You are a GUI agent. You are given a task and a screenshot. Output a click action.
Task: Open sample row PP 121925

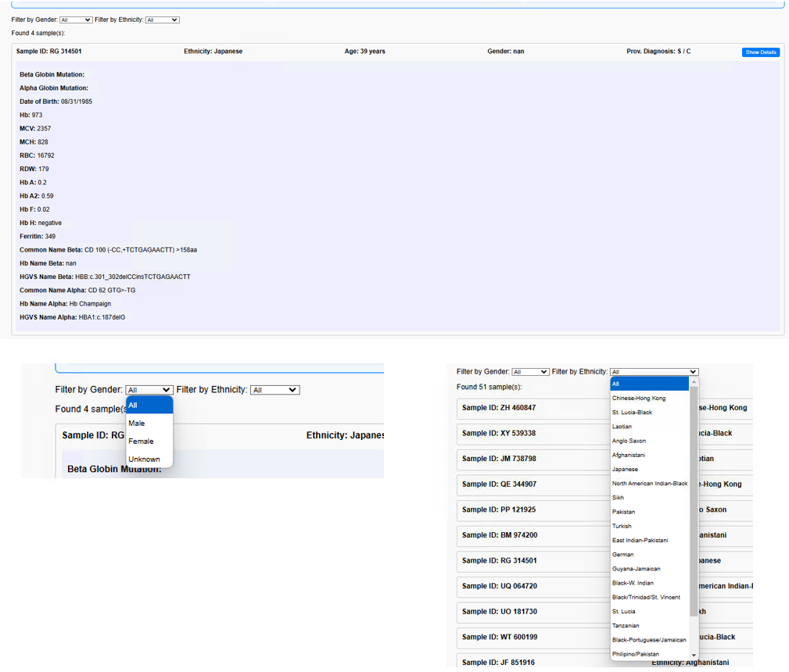pyautogui.click(x=604, y=510)
